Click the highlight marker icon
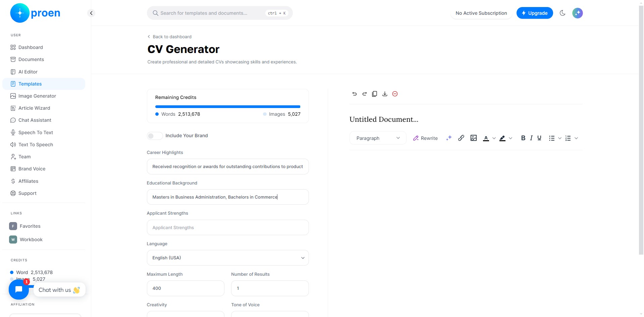Screen dimensions: 644x317 coord(502,138)
